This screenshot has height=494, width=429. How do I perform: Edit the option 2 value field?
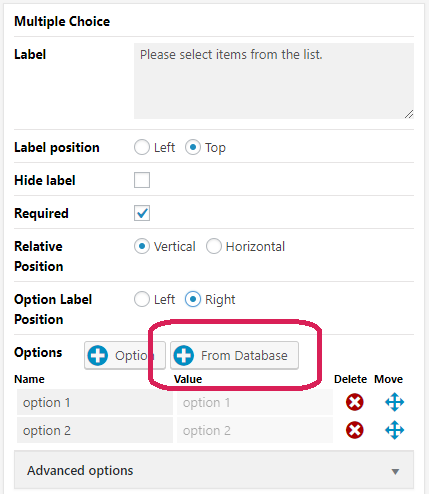coord(255,430)
